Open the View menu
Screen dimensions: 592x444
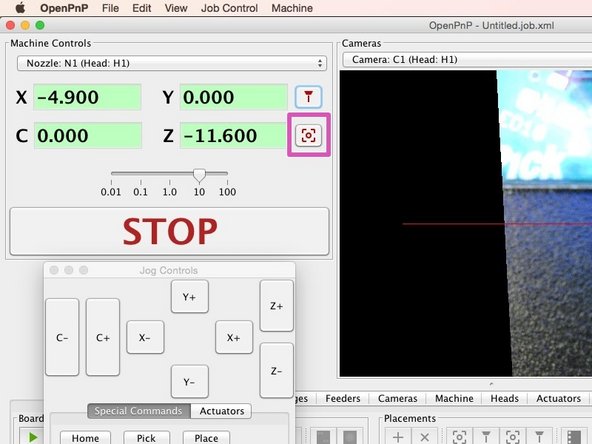[176, 8]
